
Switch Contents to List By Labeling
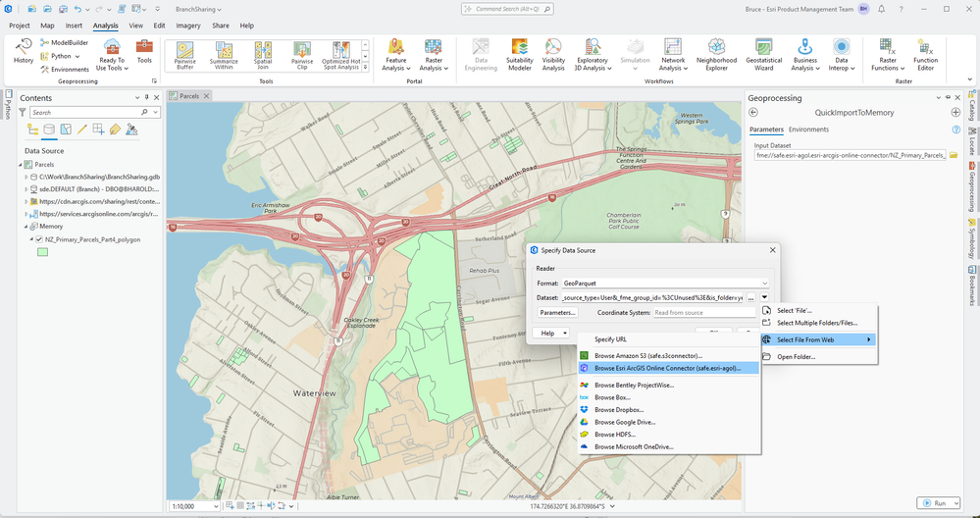click(115, 129)
